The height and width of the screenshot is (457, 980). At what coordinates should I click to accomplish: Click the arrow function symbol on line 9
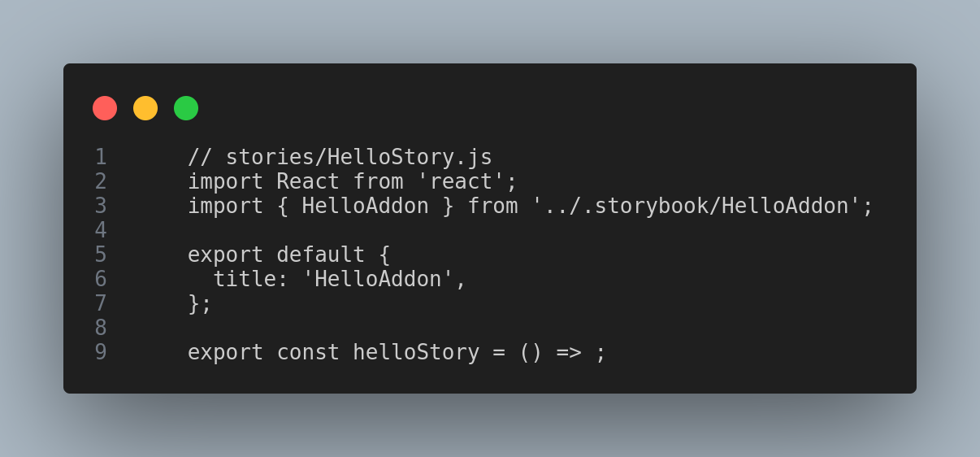click(x=568, y=352)
